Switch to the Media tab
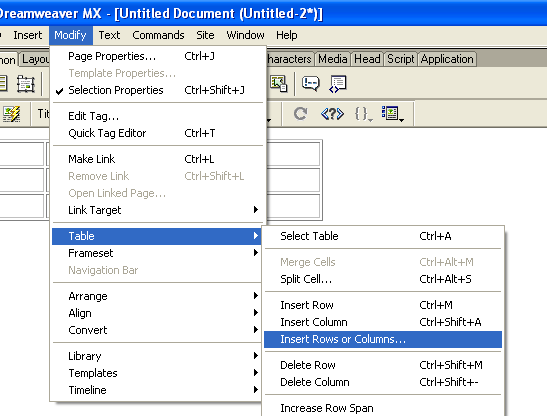 point(332,59)
